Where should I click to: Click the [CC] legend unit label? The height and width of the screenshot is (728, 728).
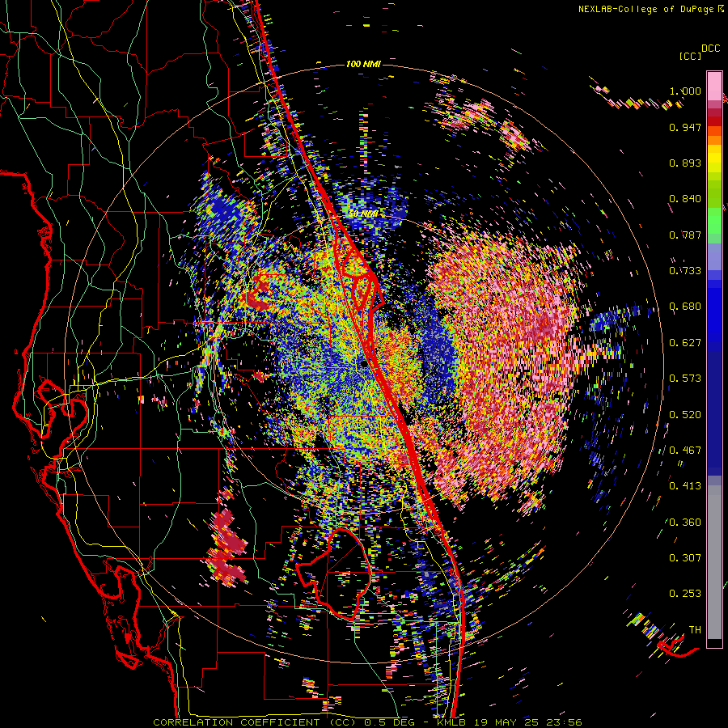(x=691, y=56)
